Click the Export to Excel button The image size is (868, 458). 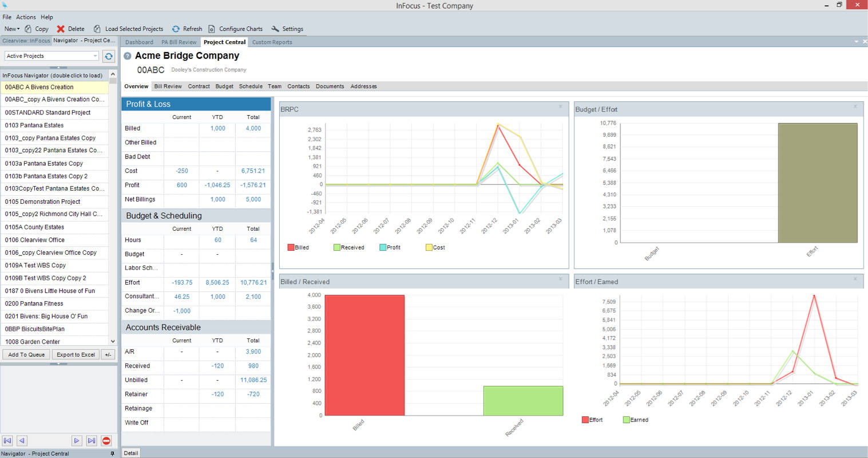tap(76, 355)
